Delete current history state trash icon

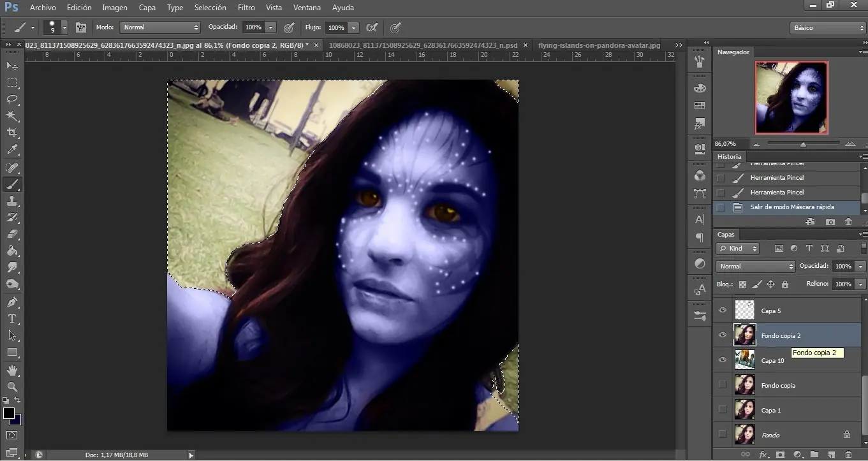848,222
